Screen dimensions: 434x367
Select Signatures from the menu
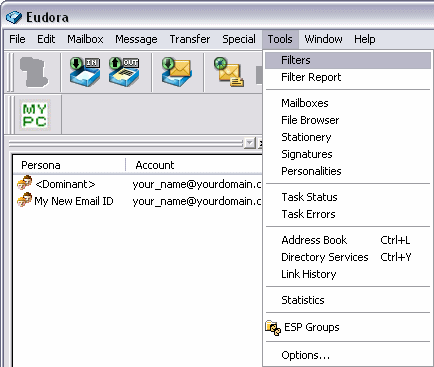[x=348, y=154]
